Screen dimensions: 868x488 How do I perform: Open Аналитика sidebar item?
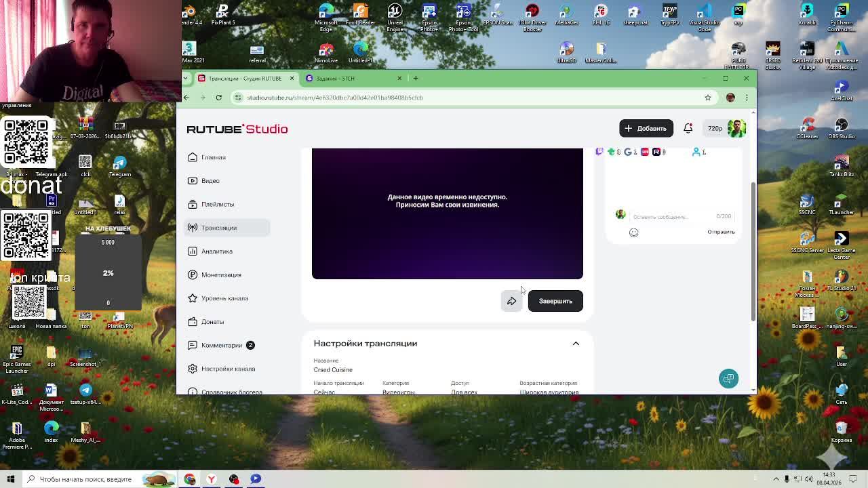point(226,251)
